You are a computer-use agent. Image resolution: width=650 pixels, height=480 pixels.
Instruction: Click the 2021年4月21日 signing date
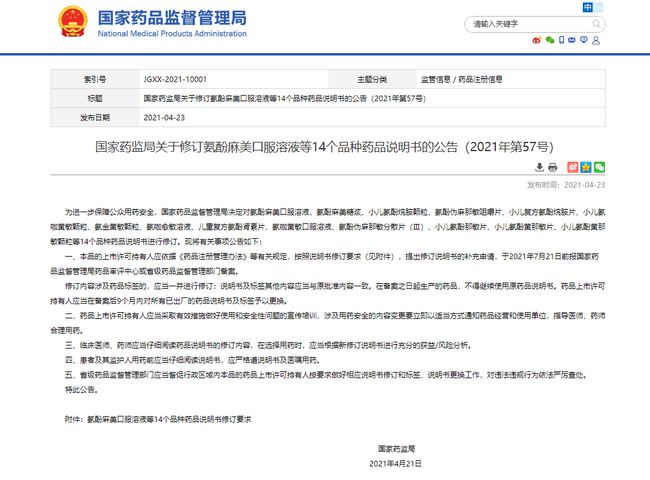395,463
